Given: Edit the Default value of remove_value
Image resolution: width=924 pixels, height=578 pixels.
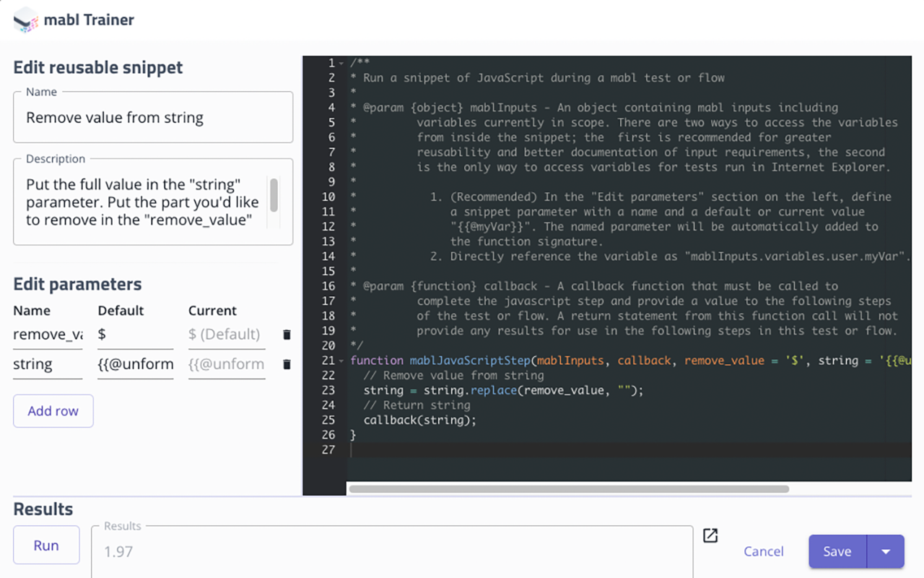Looking at the screenshot, I should click(x=135, y=335).
